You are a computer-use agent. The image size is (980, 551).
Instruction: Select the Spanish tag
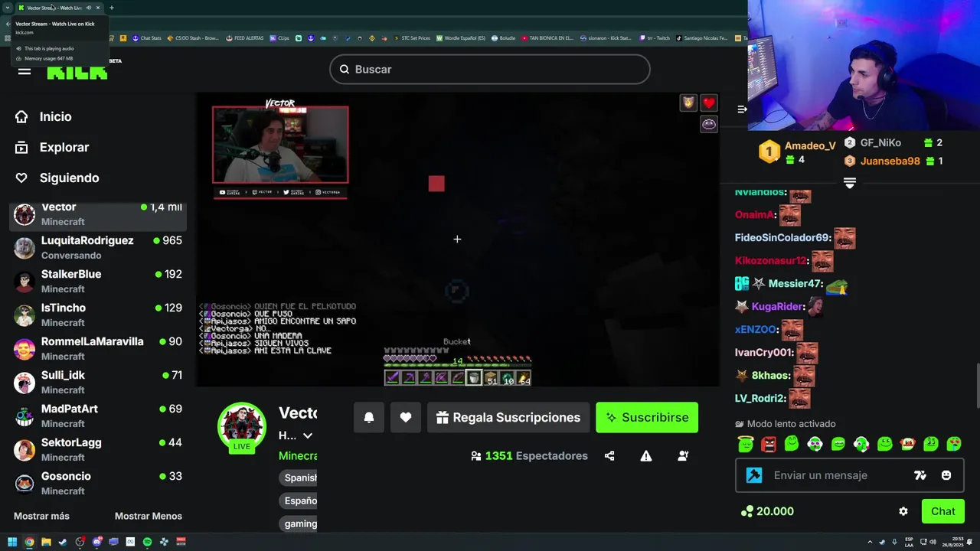pos(299,478)
